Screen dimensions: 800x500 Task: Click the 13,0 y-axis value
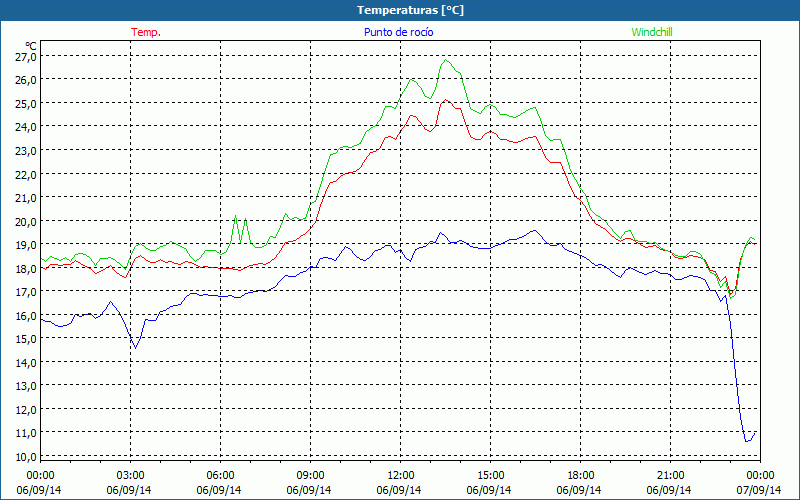25,386
